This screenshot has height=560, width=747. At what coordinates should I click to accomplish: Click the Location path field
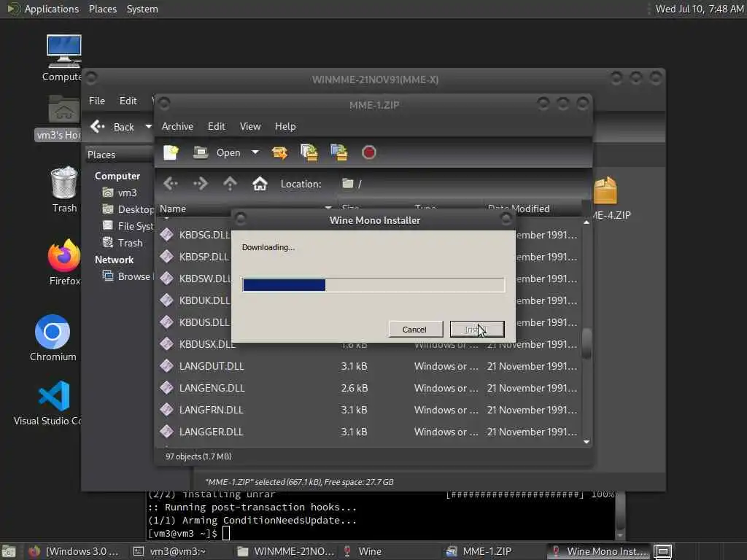pyautogui.click(x=462, y=184)
